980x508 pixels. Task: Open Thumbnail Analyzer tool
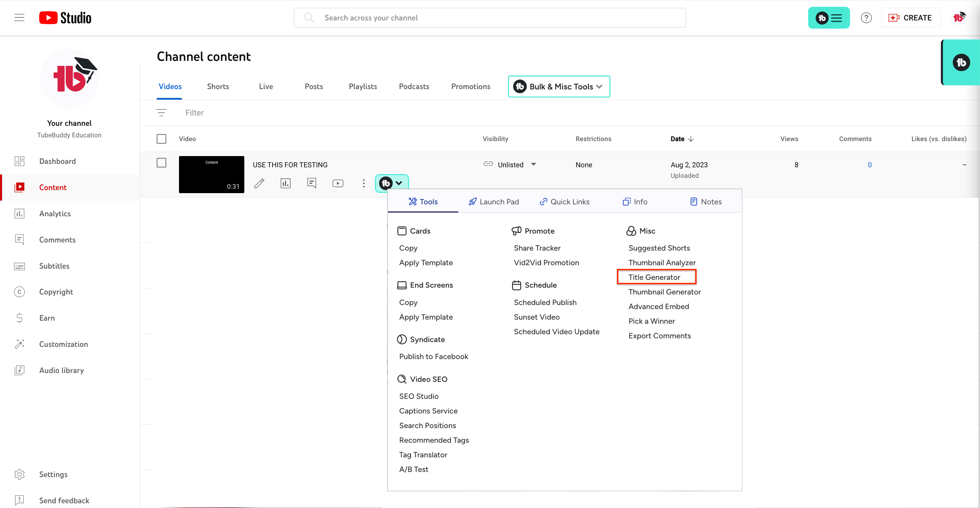click(x=662, y=263)
